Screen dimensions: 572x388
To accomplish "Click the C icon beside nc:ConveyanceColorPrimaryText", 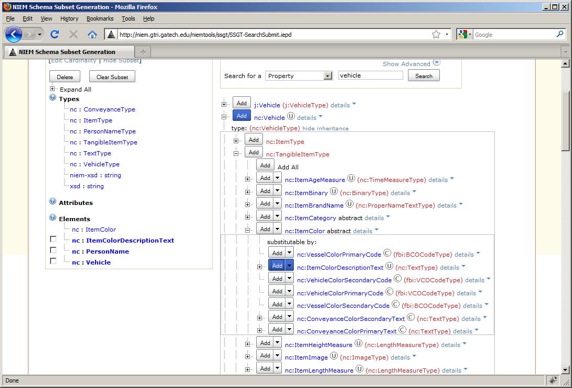I will point(402,330).
